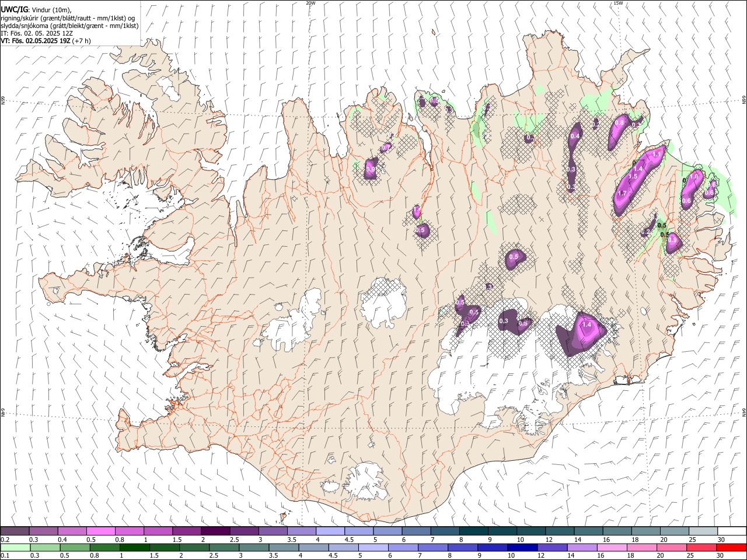
Task: Click violet 14–16 lower swatch
Action: pyautogui.click(x=582, y=547)
